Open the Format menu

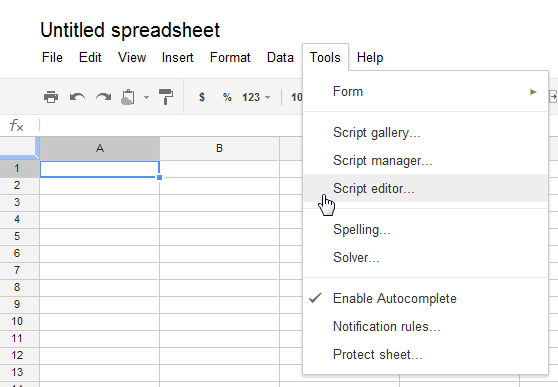point(230,57)
